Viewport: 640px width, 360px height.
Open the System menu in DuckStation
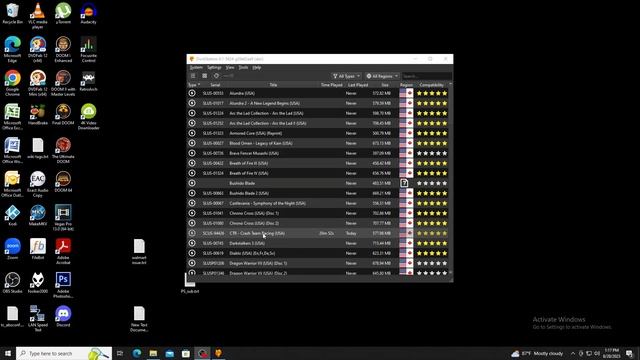point(196,67)
